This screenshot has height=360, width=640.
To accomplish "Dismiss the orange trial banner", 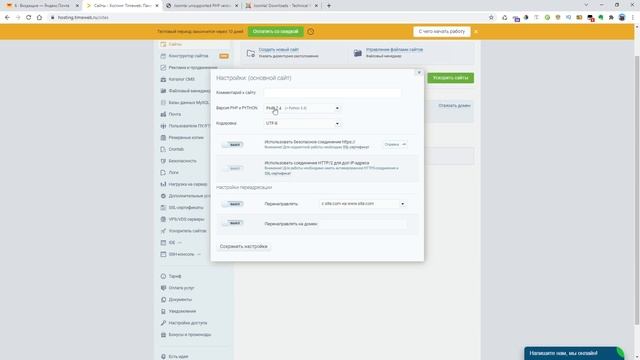I will (x=476, y=31).
